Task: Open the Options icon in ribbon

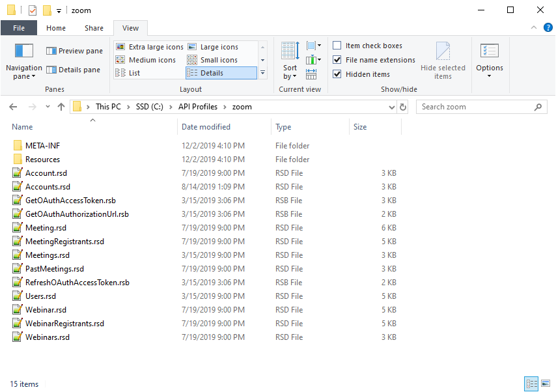Action: pyautogui.click(x=489, y=52)
